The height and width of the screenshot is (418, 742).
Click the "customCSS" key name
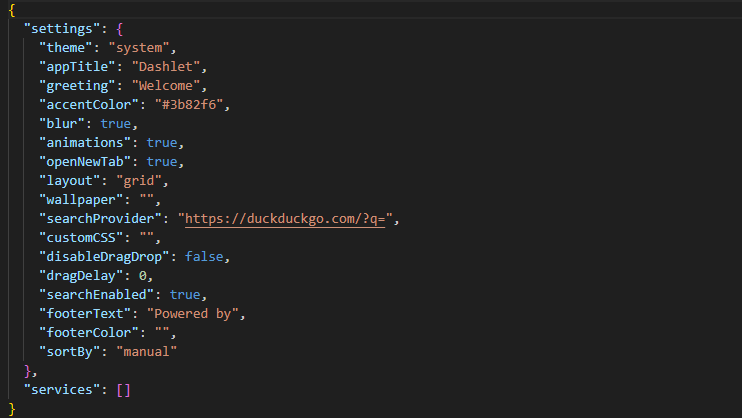point(81,237)
